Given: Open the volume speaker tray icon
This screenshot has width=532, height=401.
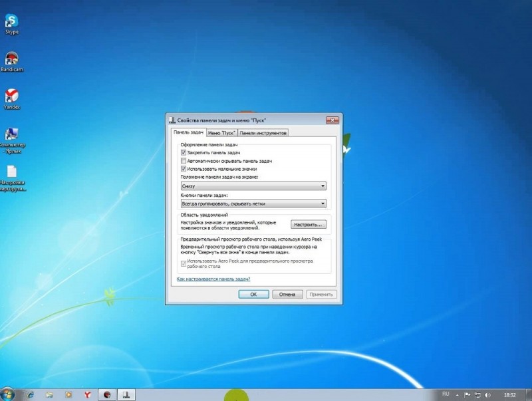Looking at the screenshot, I should (x=487, y=395).
